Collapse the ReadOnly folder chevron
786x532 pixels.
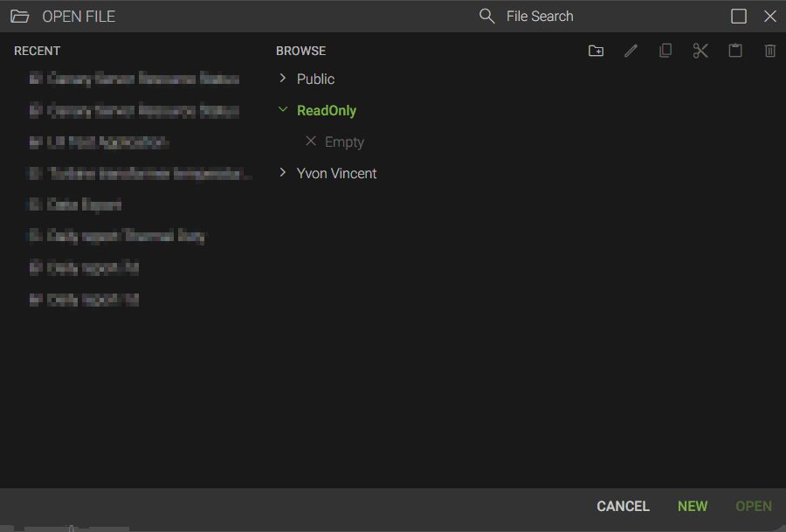283,110
